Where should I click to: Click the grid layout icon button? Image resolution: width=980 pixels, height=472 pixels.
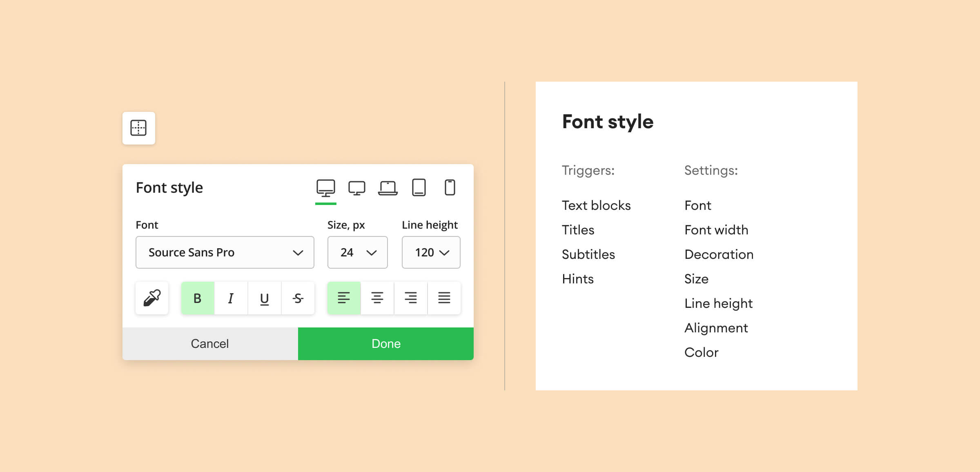(138, 128)
